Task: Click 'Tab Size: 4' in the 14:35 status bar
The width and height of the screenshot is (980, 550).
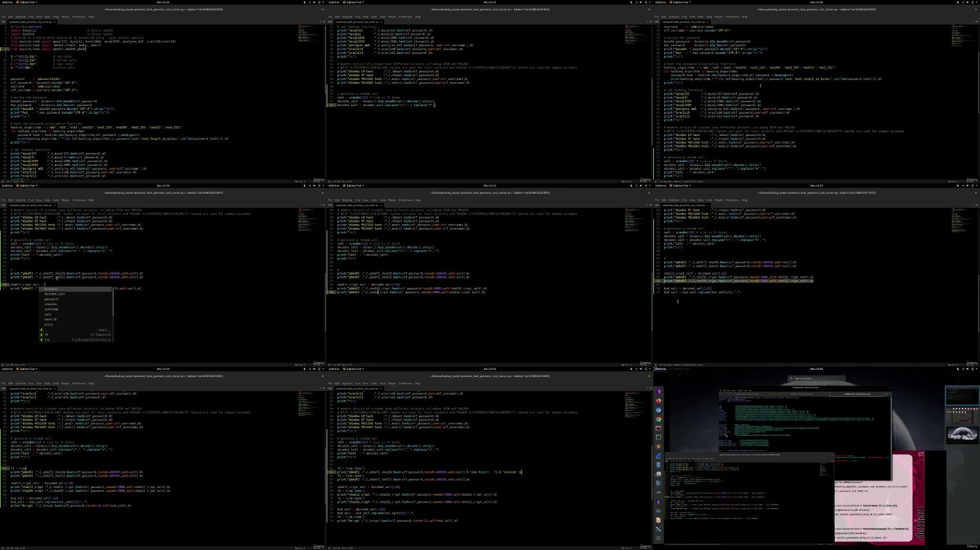Action: (x=299, y=181)
